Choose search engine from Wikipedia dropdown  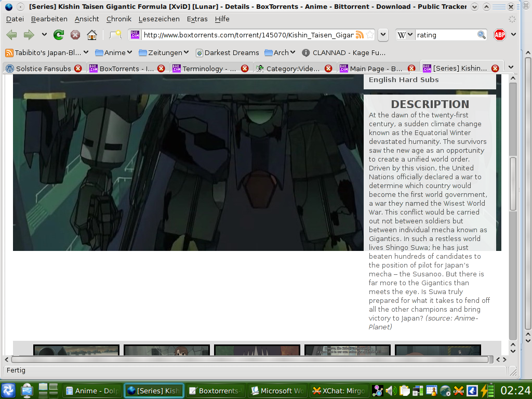click(x=405, y=35)
